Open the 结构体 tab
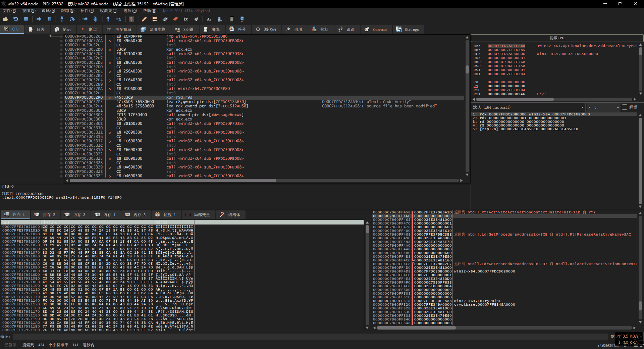 (x=230, y=215)
